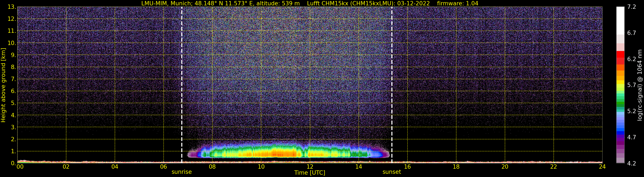
Task: Click the y-axis tick label '5.'
Action: click(x=13, y=103)
